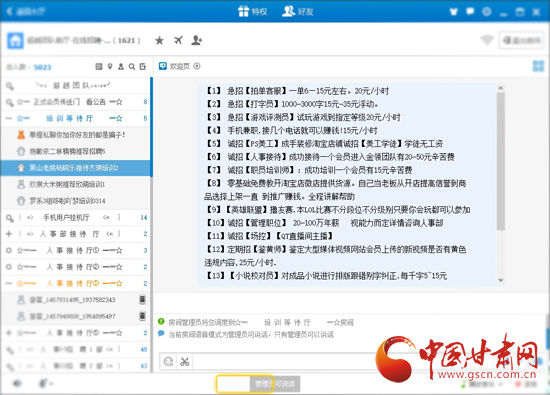Click the airplane icon in channel header
The image size is (550, 395).
(178, 40)
